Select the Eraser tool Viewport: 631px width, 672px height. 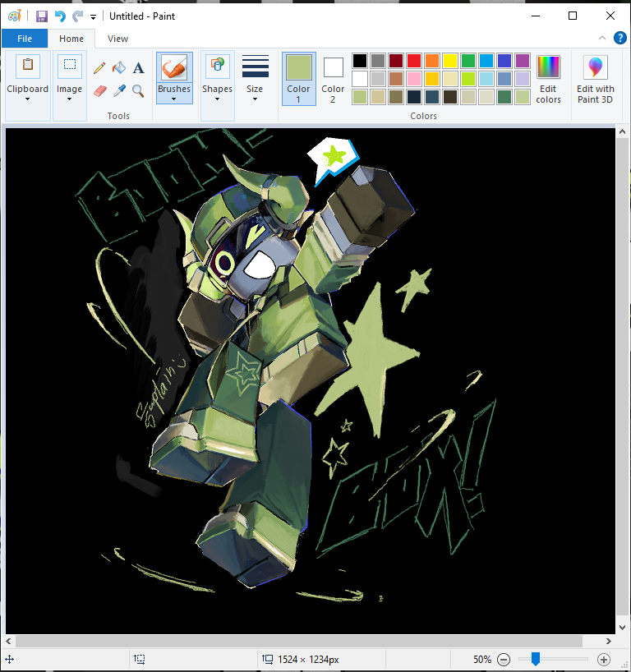click(99, 91)
